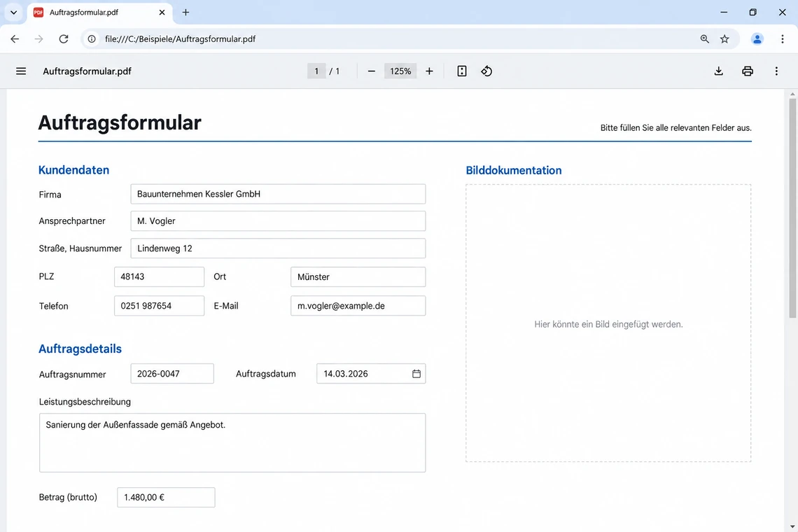Click the Leistungsbeschreibung text area
Screen dimensions: 798x532
tap(232, 443)
